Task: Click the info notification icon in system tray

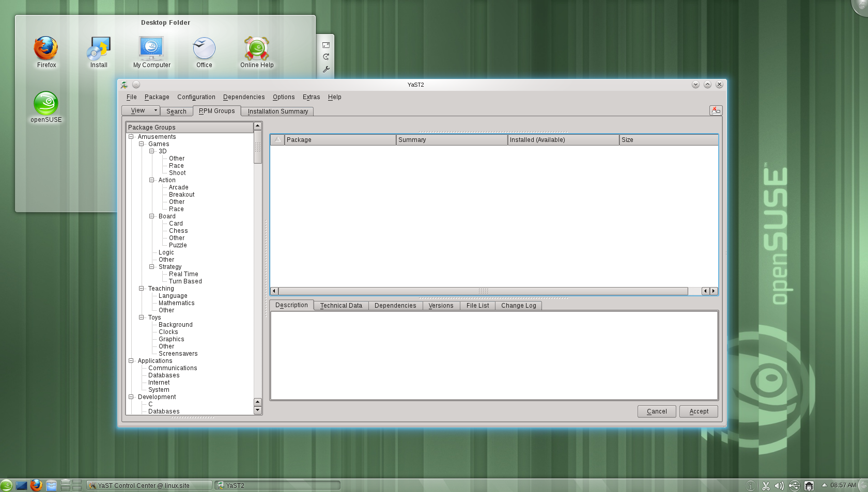Action: [751, 485]
